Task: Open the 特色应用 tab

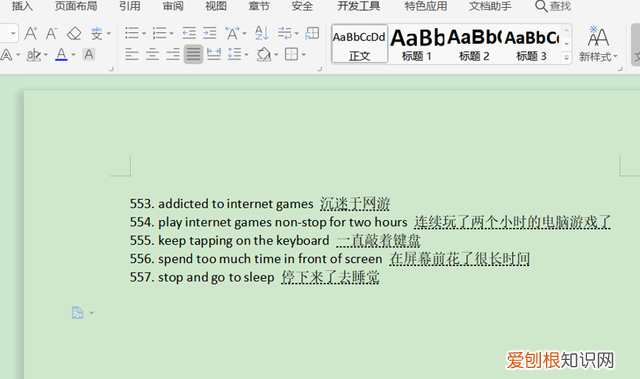Action: 426,6
